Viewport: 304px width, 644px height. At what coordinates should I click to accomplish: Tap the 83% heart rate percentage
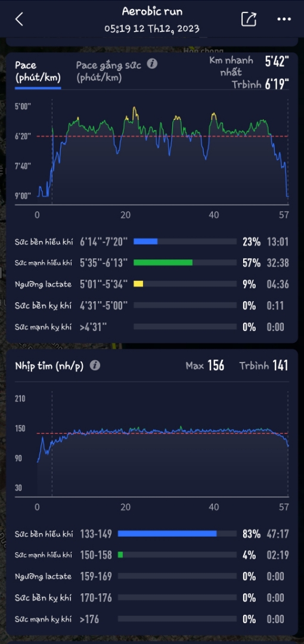(252, 534)
